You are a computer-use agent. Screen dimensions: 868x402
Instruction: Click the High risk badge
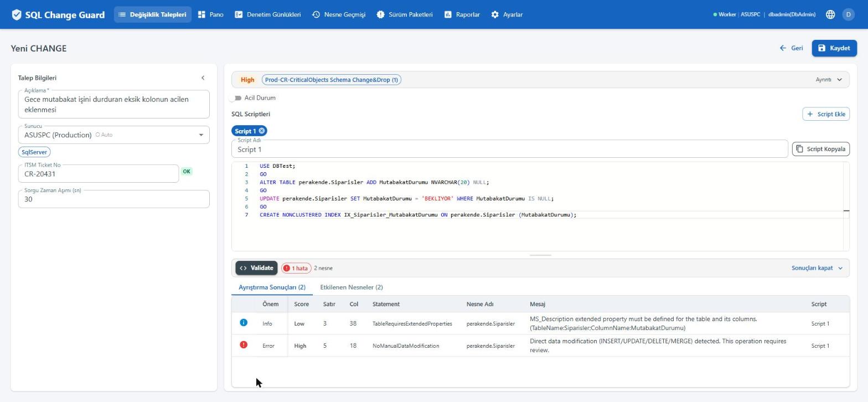click(247, 80)
